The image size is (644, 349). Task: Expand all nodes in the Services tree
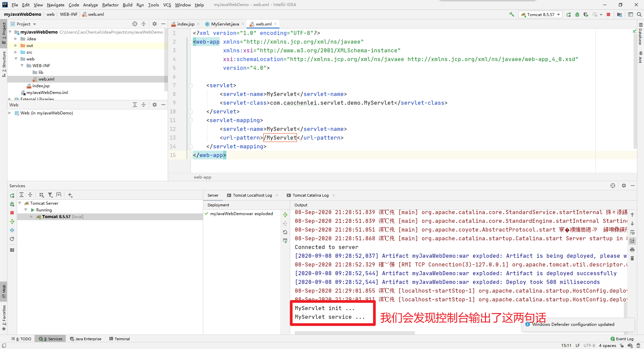tap(21, 195)
